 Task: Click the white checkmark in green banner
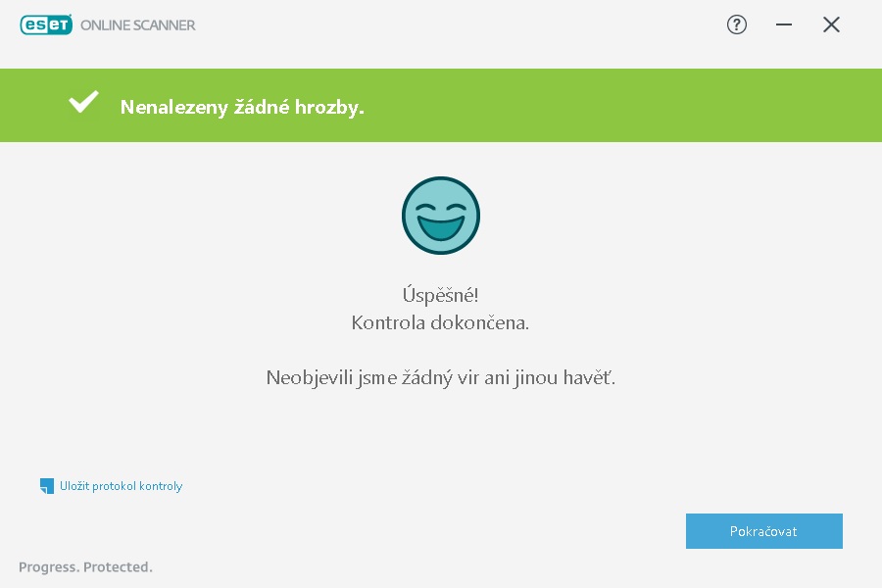pyautogui.click(x=83, y=102)
